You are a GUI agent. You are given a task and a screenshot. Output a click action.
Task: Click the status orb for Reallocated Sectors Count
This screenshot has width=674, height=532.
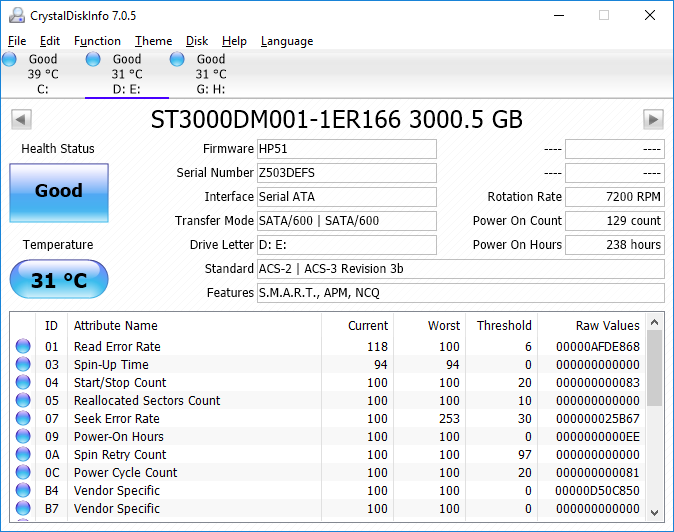coord(23,401)
